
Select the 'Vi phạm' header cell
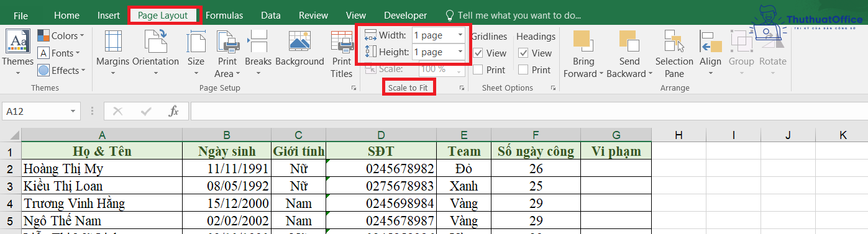(x=616, y=151)
